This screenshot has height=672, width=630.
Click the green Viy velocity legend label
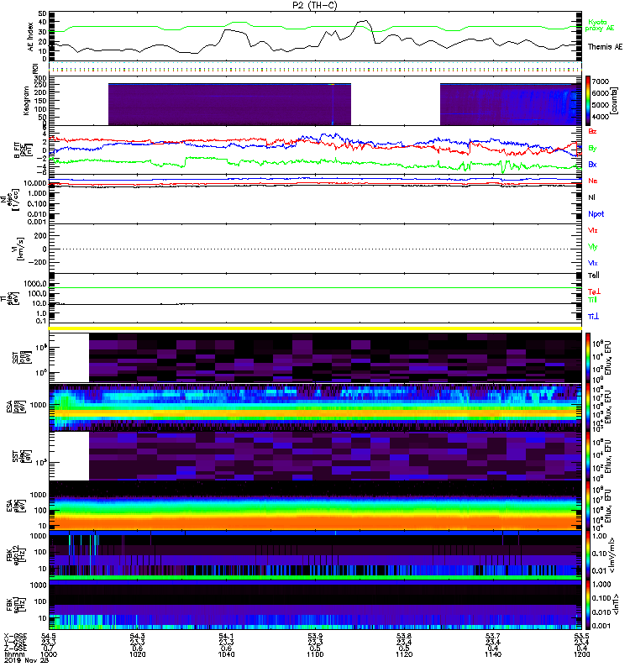[x=593, y=247]
